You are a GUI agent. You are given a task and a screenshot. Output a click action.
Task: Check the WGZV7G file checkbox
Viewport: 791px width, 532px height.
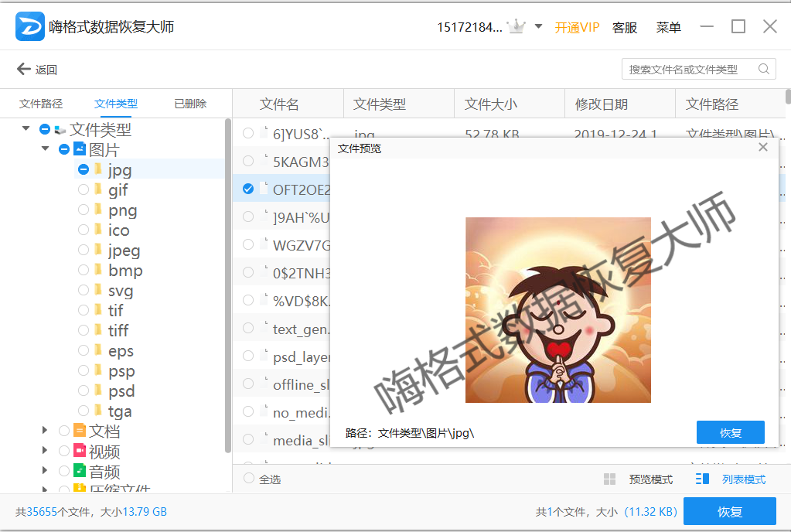(x=248, y=244)
